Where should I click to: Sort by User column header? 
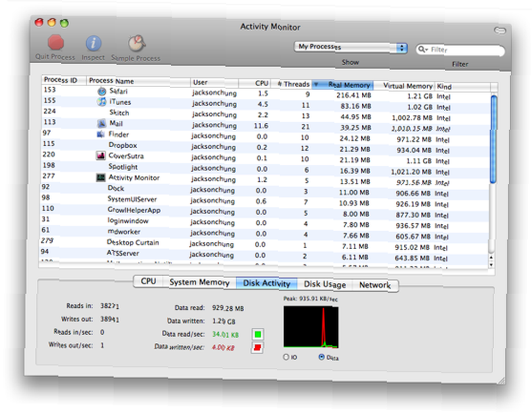coord(214,82)
